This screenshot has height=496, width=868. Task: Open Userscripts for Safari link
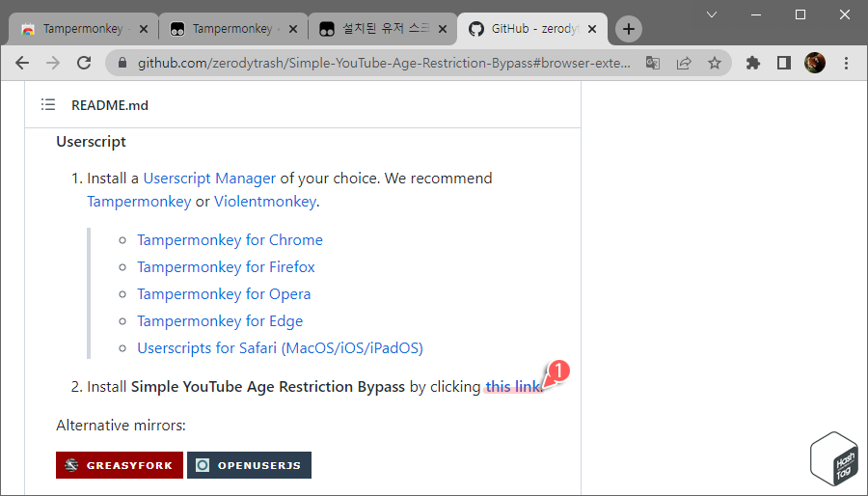280,348
